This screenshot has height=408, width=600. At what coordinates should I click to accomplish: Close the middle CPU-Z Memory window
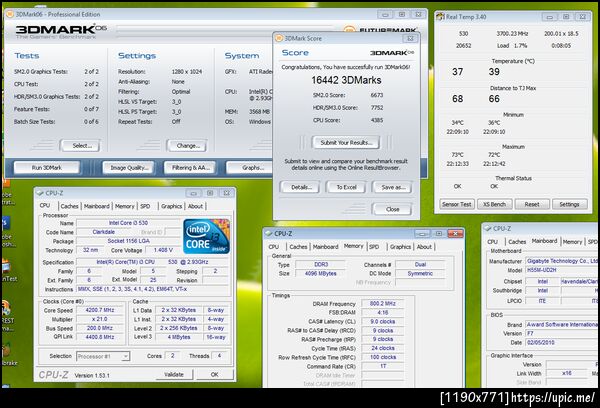tap(455, 233)
